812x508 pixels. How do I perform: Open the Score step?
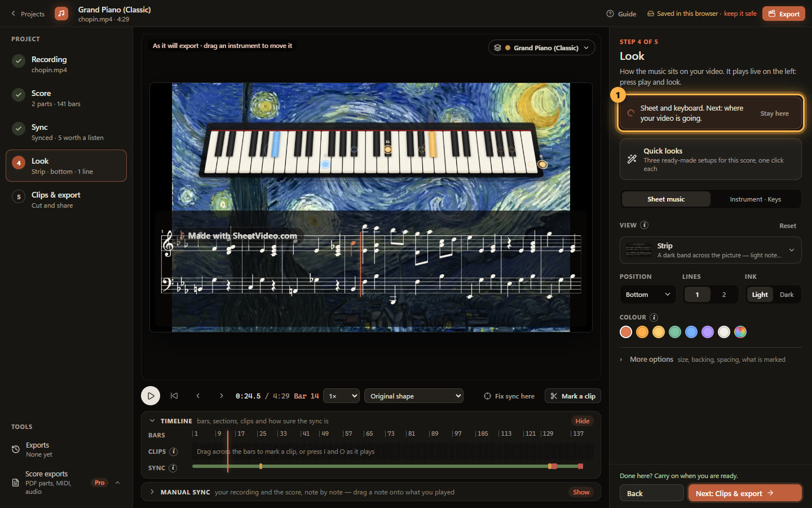point(66,98)
